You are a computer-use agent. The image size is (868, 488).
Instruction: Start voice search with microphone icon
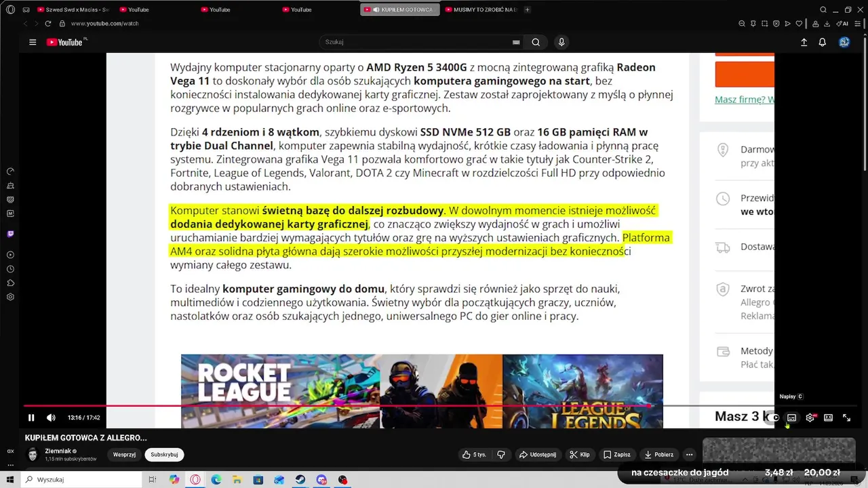561,42
